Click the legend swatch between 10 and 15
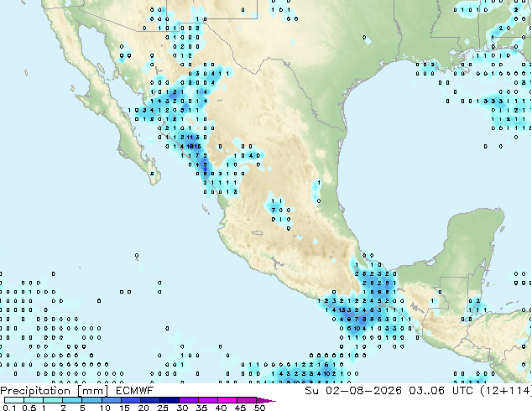Screen dimensions: 532x411 click(111, 400)
